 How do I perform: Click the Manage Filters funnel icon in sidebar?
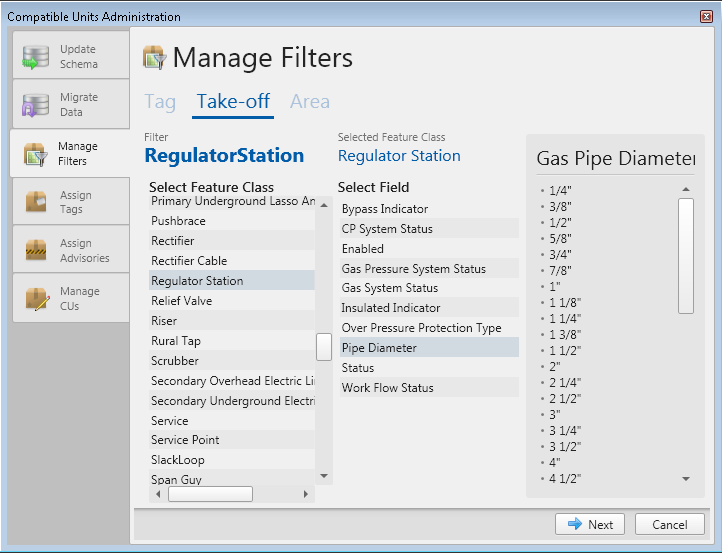(36, 154)
